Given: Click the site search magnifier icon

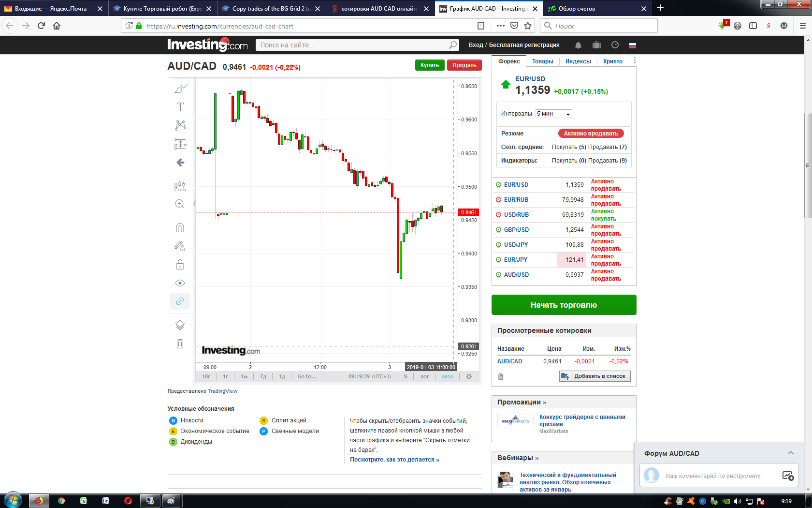Looking at the screenshot, I should pyautogui.click(x=453, y=45).
